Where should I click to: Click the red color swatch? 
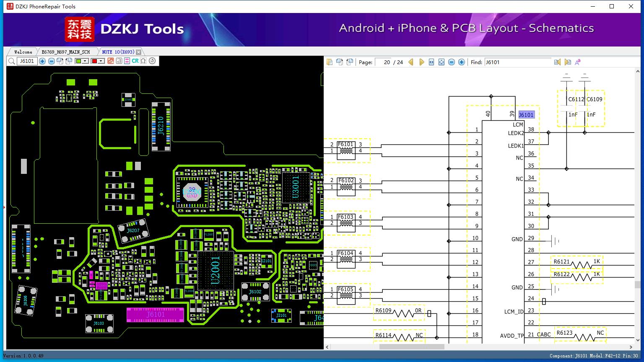pos(94,61)
